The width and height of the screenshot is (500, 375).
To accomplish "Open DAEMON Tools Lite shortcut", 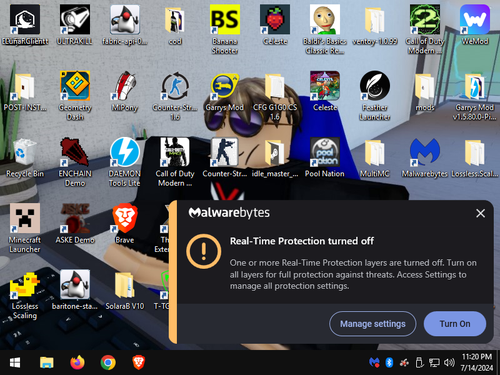I will pos(125,162).
